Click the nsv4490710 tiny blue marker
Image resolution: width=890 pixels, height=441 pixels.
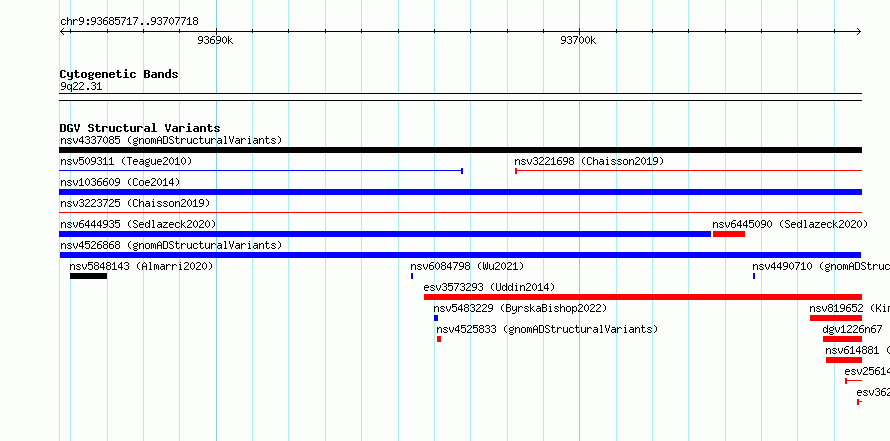[x=754, y=276]
